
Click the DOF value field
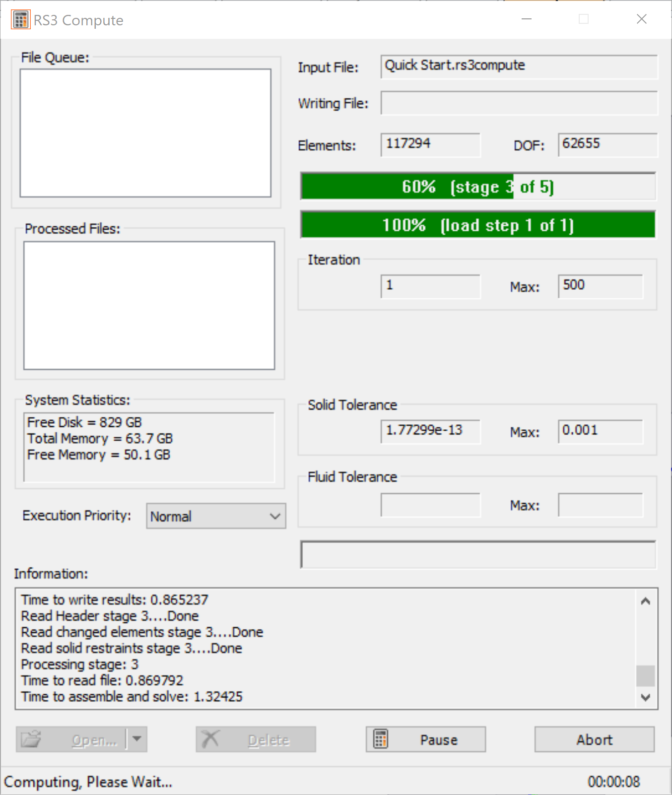pos(607,144)
